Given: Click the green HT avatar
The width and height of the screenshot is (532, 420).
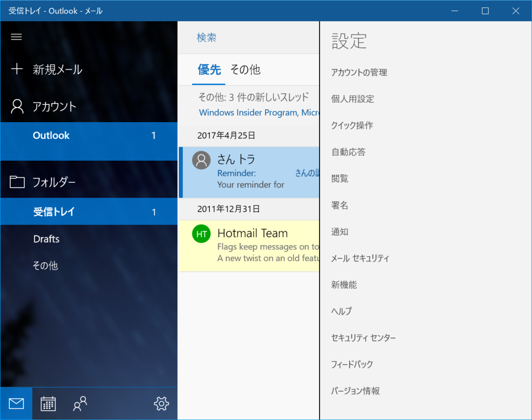Looking at the screenshot, I should 201,233.
